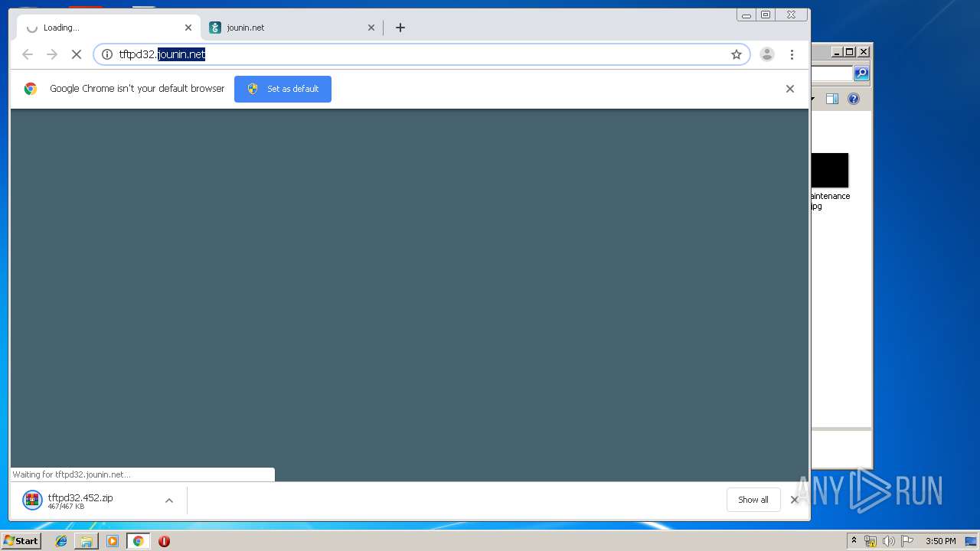Switch to the Loading tab
The height and width of the screenshot is (551, 980).
109,28
